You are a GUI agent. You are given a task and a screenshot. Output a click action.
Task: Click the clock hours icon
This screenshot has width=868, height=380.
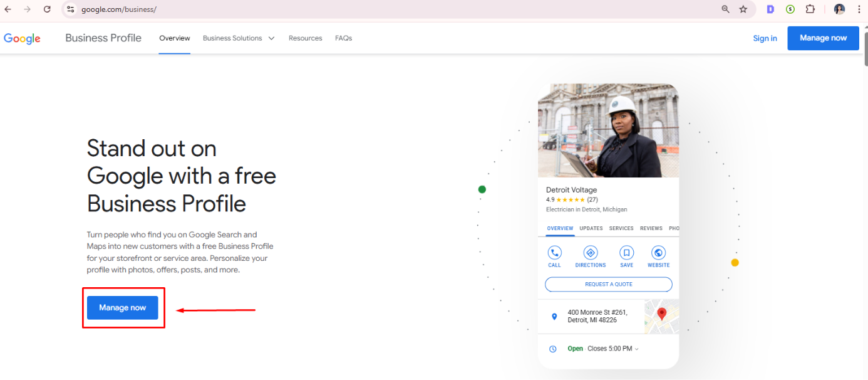tap(553, 349)
